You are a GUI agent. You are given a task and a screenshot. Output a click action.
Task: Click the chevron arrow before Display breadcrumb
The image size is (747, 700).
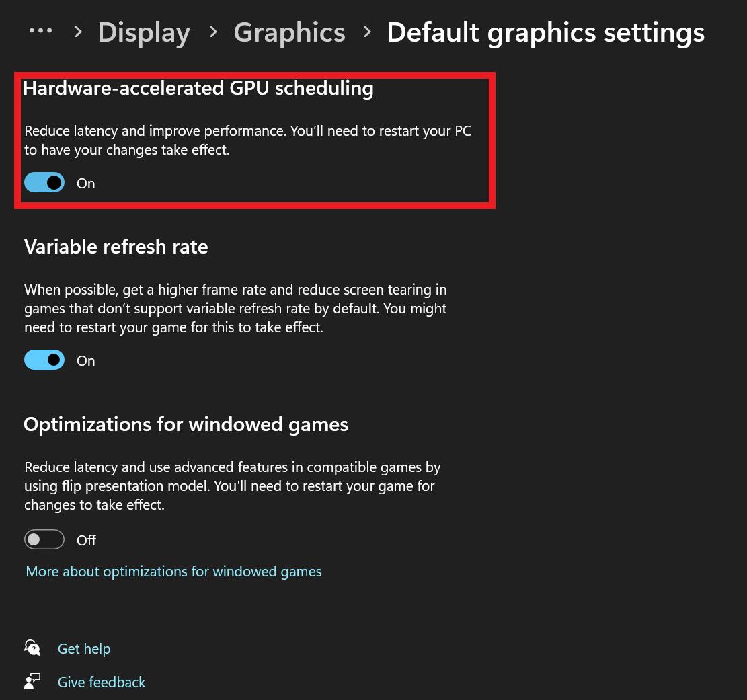click(78, 32)
